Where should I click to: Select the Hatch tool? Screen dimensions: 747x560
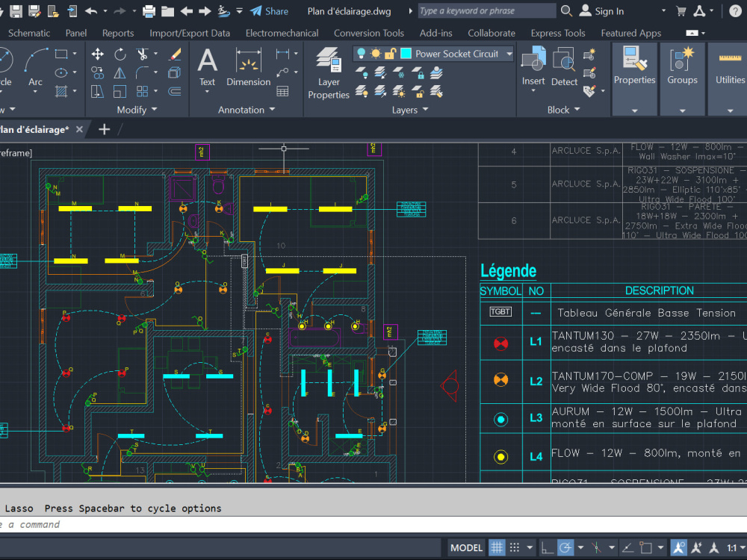[61, 91]
